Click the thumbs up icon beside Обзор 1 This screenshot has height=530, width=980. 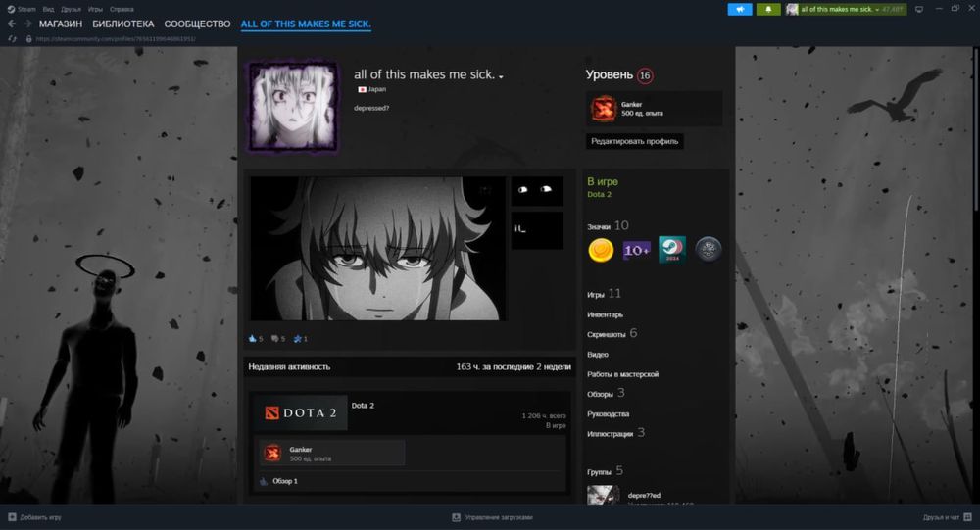coord(264,481)
